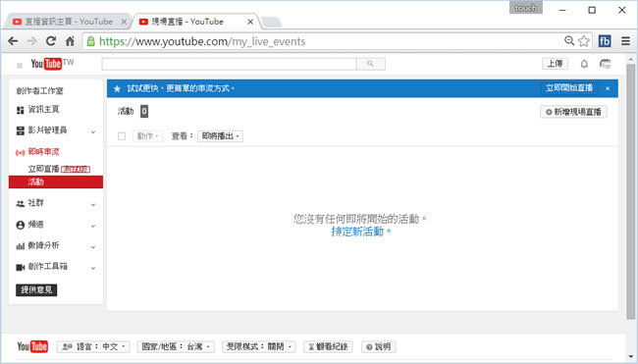
Task: Open the fb extension icon
Action: click(x=605, y=41)
